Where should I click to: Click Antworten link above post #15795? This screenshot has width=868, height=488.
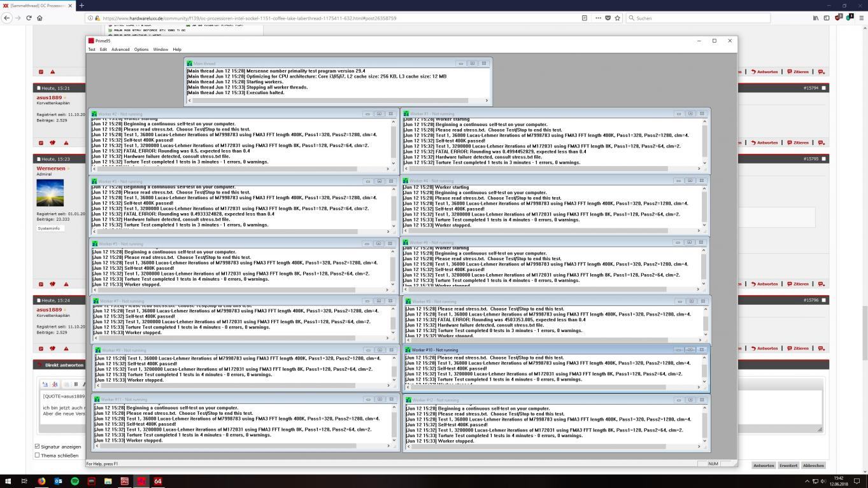tap(765, 143)
